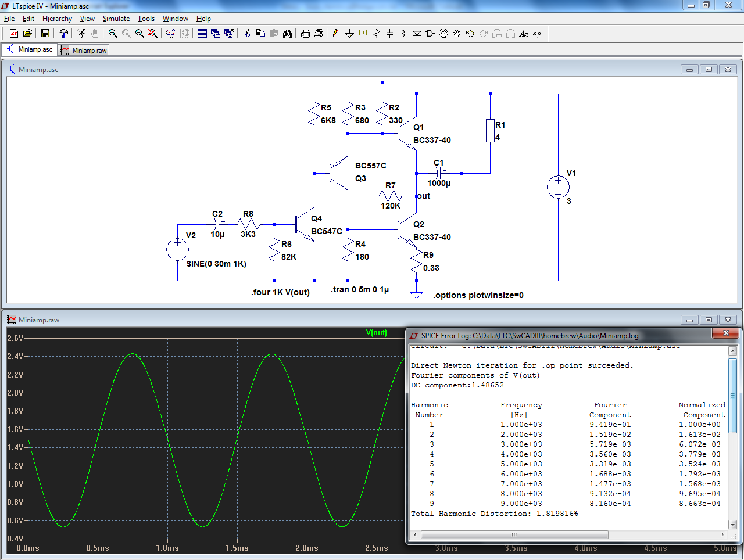Click the Print printer icon
This screenshot has height=560, width=744.
click(x=319, y=34)
